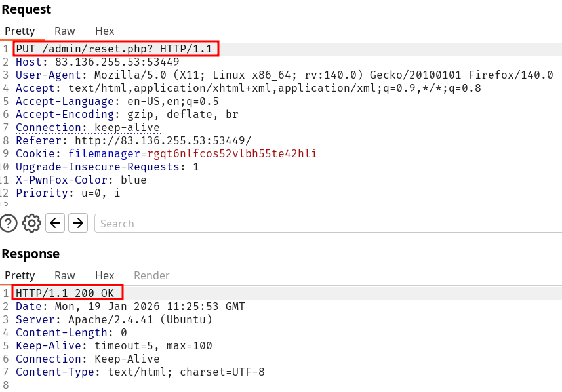Place cursor on the Host header line
The width and height of the screenshot is (562, 392).
[97, 62]
